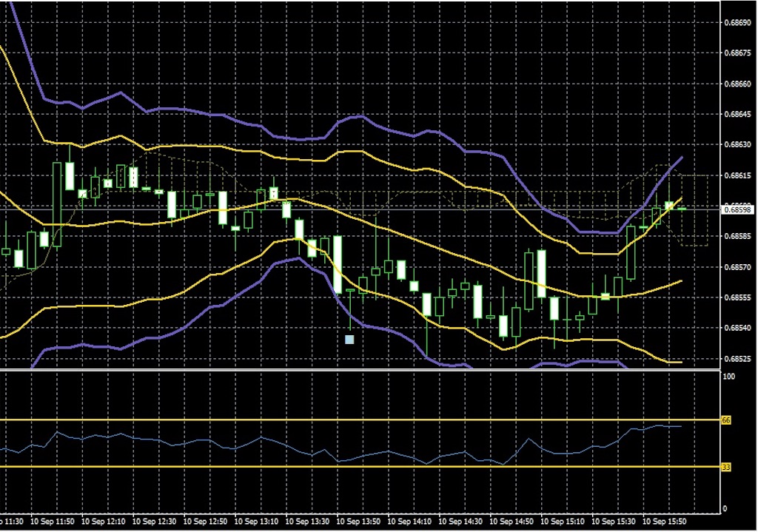Click the 0.68525 price axis label
758x532 pixels.
point(738,359)
